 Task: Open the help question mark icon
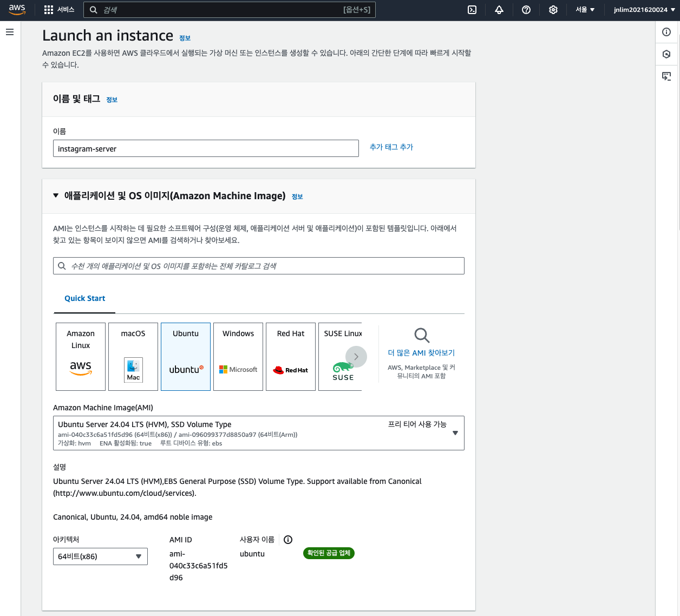[526, 10]
